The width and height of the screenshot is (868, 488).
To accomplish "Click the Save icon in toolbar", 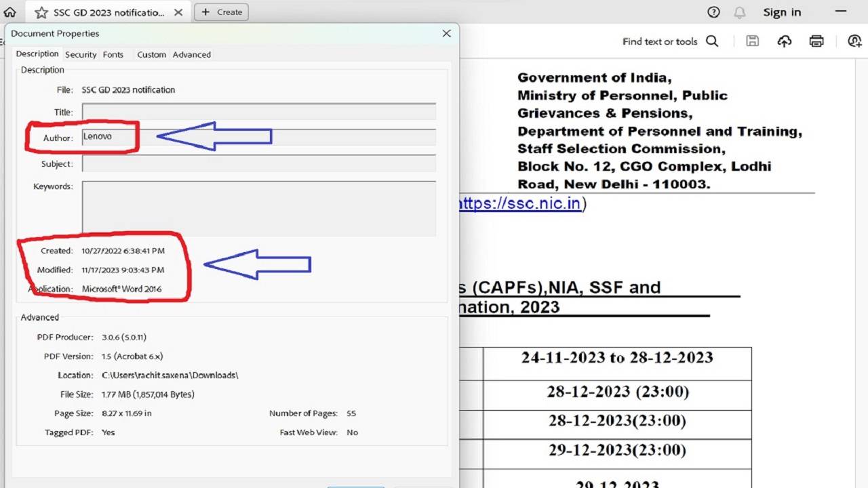I will 752,41.
